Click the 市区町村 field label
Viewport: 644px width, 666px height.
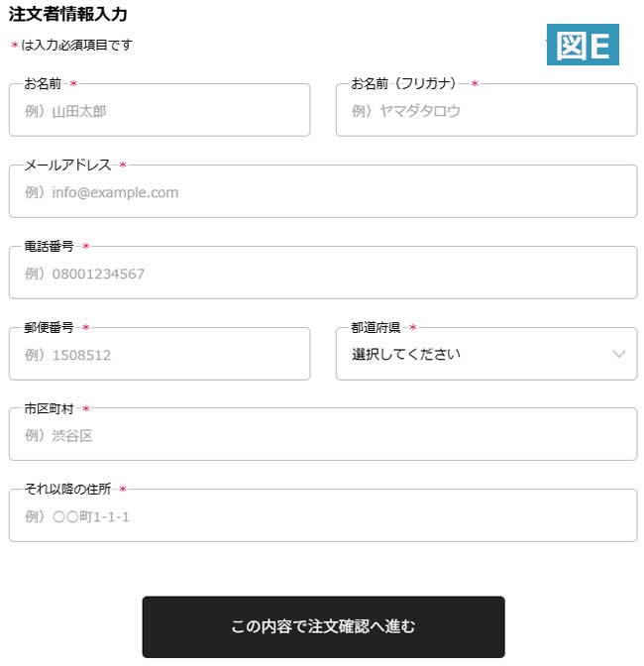pyautogui.click(x=49, y=408)
